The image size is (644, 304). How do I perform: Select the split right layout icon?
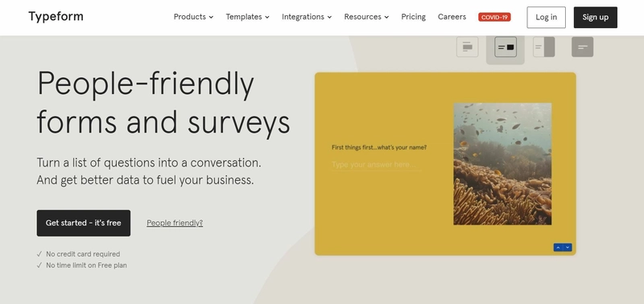point(544,47)
